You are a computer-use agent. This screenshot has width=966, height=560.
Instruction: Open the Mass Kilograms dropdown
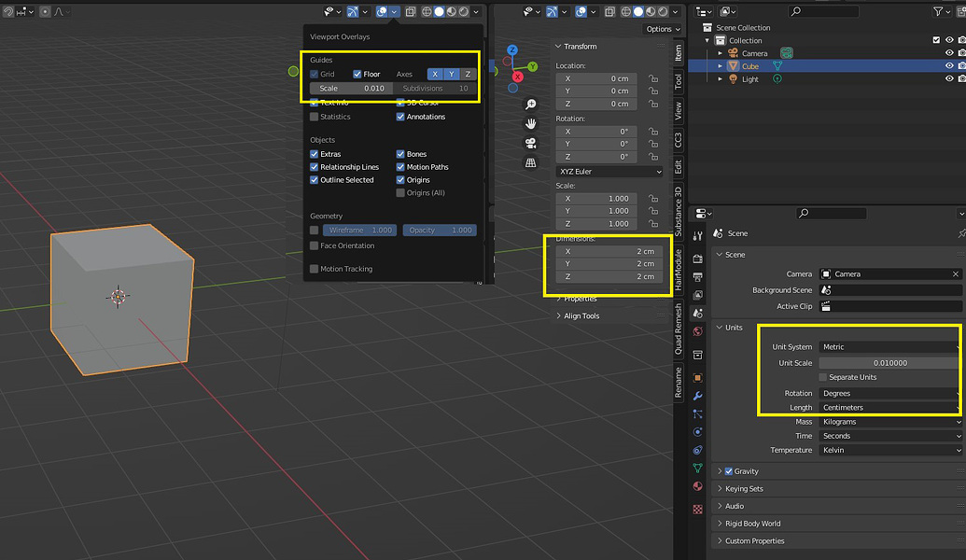click(889, 422)
